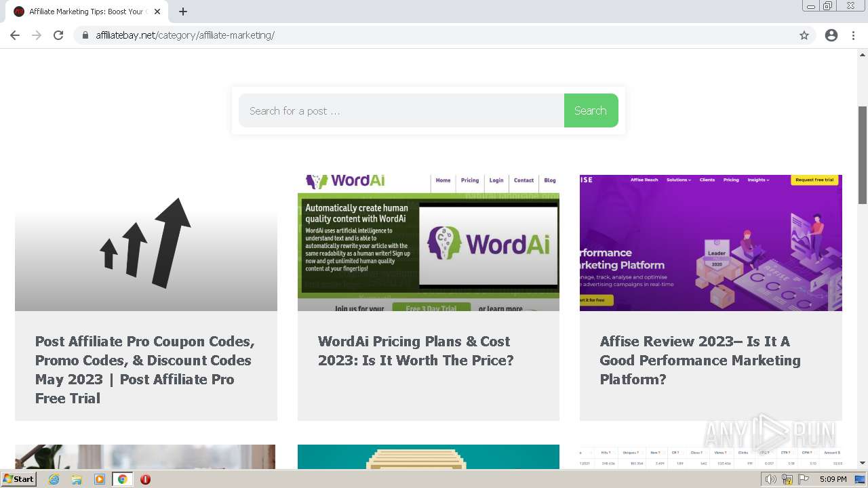Launch Internet Explorer from taskbar

(x=54, y=479)
